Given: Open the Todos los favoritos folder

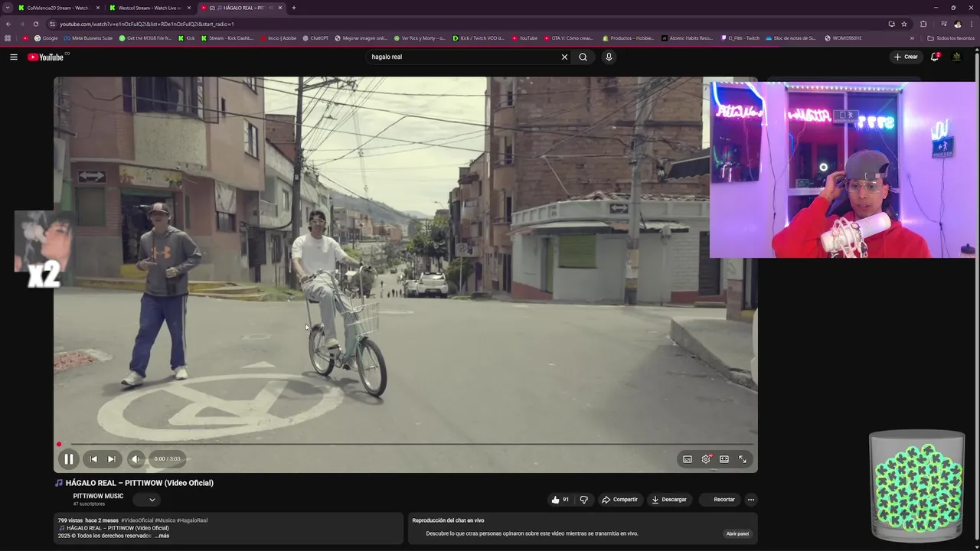Looking at the screenshot, I should click(x=951, y=37).
